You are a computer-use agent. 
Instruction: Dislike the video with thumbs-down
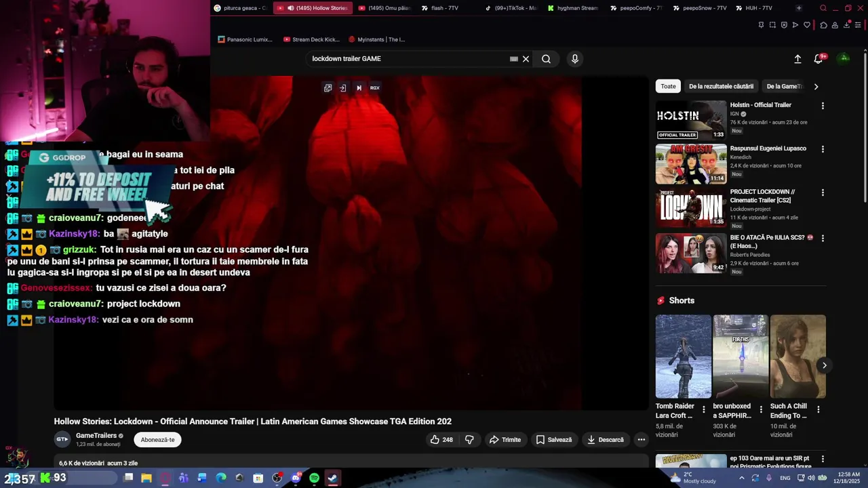(469, 440)
